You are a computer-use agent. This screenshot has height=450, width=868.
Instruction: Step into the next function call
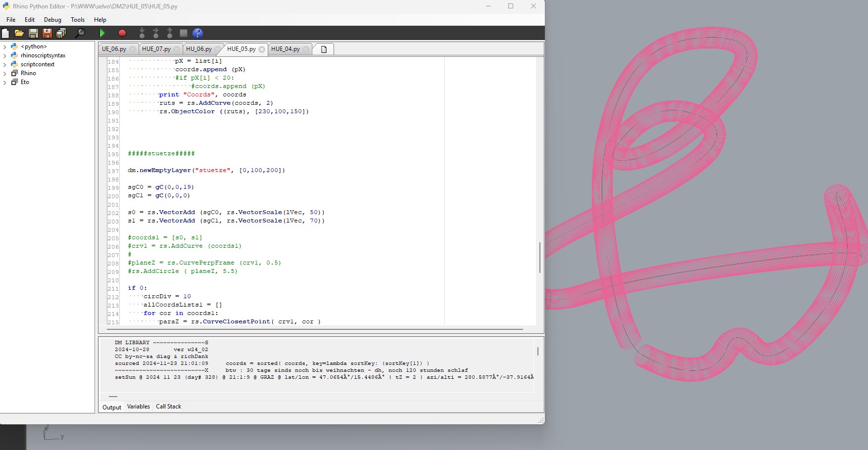point(142,33)
